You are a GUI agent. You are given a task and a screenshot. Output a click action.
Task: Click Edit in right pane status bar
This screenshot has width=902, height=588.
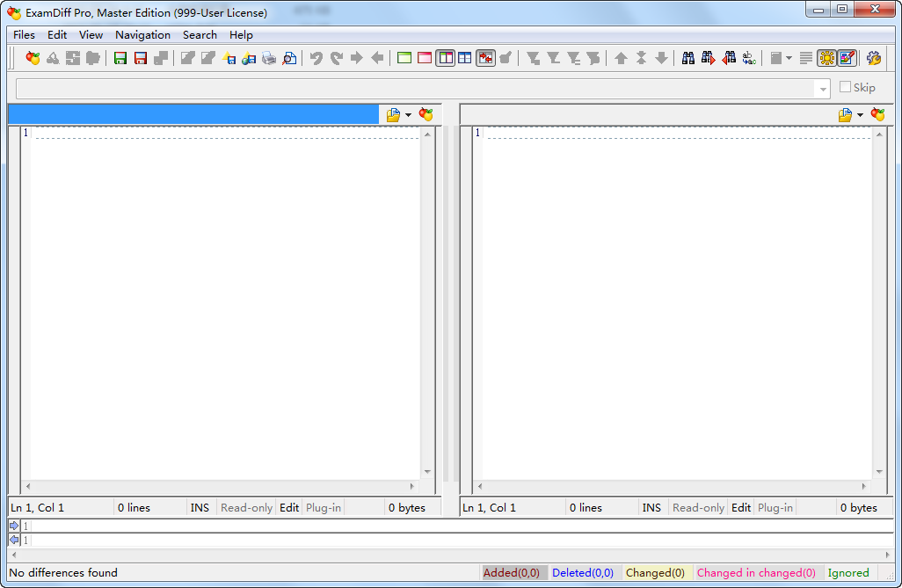point(741,507)
